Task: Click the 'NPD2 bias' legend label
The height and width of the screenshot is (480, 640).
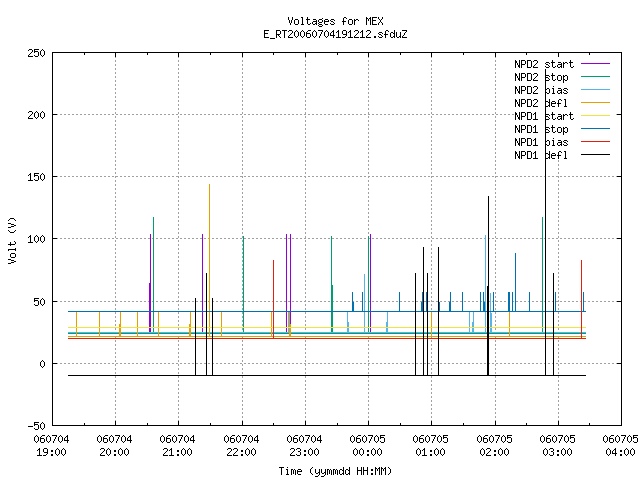Action: pyautogui.click(x=541, y=90)
